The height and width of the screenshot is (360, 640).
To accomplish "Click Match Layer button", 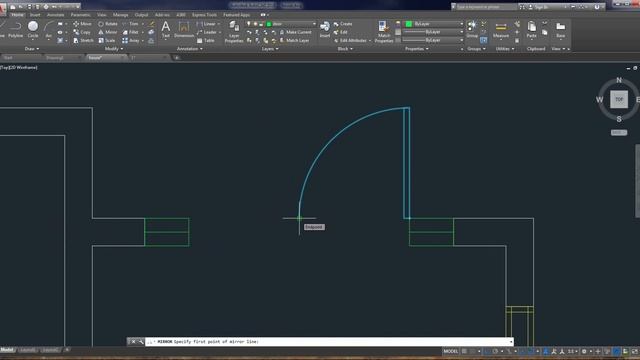I will (295, 40).
